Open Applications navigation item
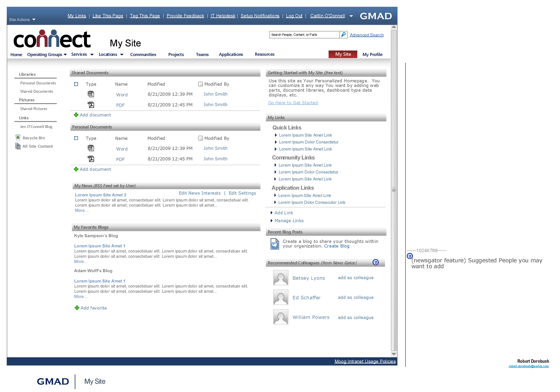The image size is (560, 392). tap(231, 54)
